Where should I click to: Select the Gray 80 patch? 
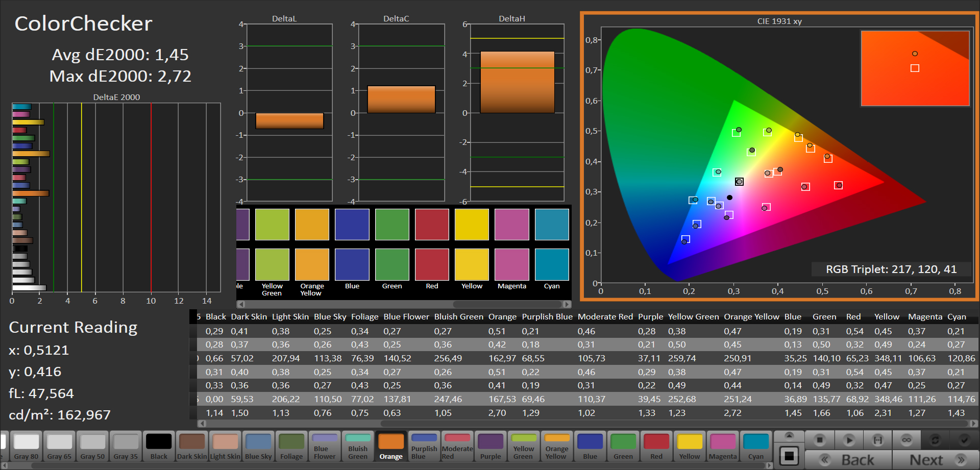point(26,447)
